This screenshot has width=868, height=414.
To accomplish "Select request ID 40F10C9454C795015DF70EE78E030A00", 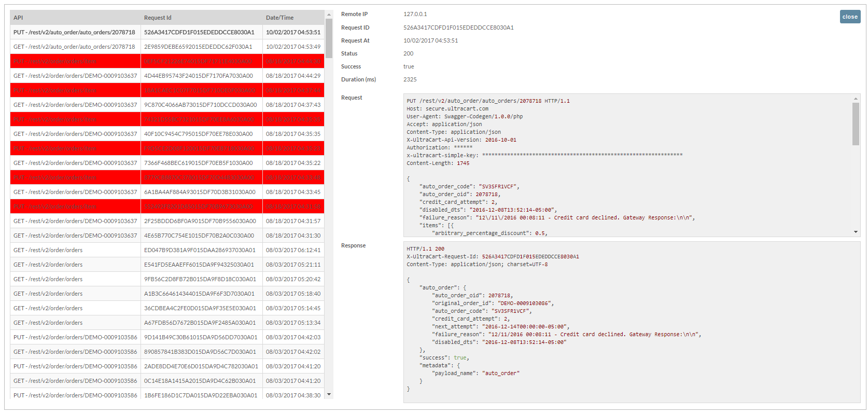I will tap(167, 134).
